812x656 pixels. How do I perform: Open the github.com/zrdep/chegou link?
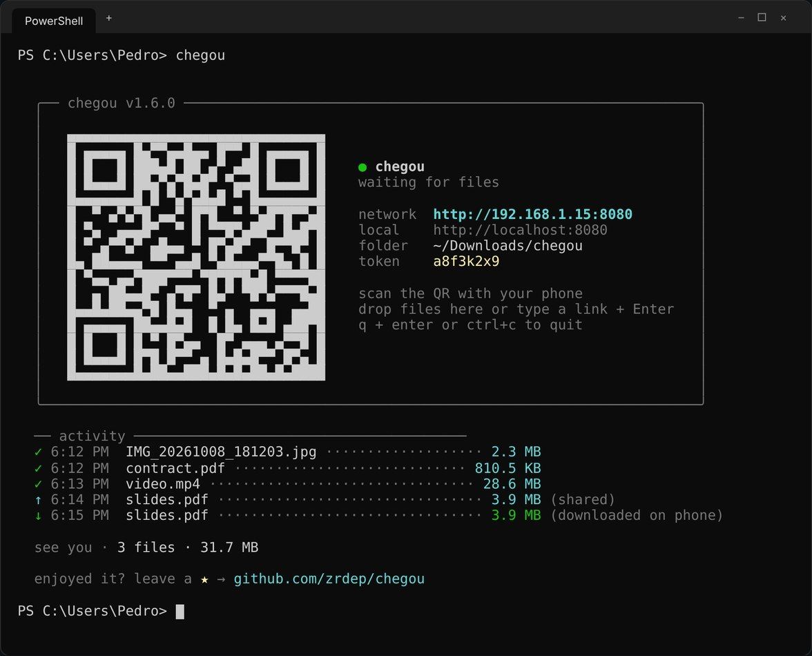[329, 579]
